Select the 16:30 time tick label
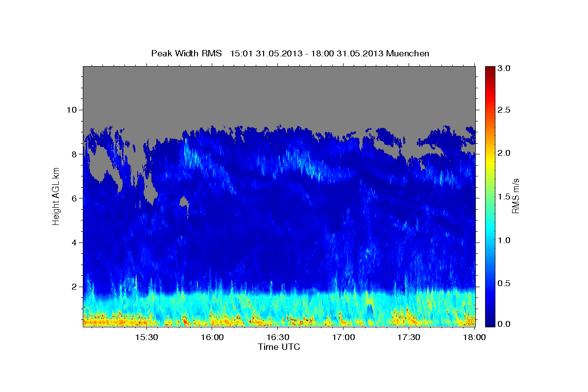588x392 pixels. coord(278,338)
